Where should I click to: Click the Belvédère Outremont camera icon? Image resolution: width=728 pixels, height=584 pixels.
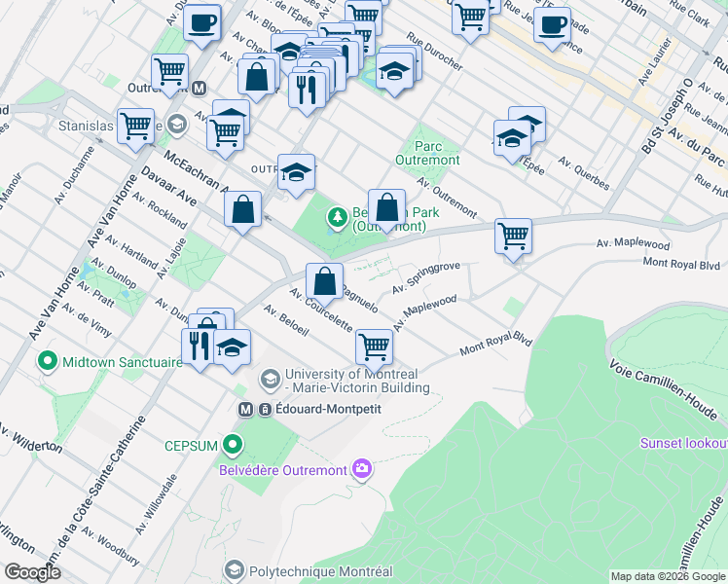(x=362, y=469)
